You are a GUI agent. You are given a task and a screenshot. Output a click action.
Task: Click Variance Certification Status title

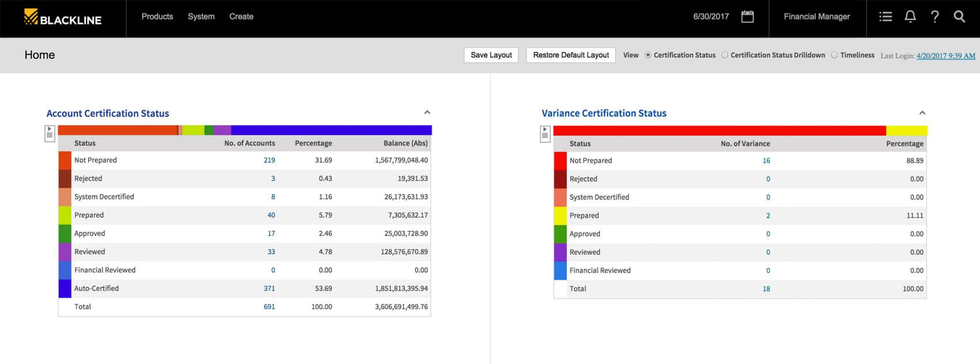click(x=604, y=114)
